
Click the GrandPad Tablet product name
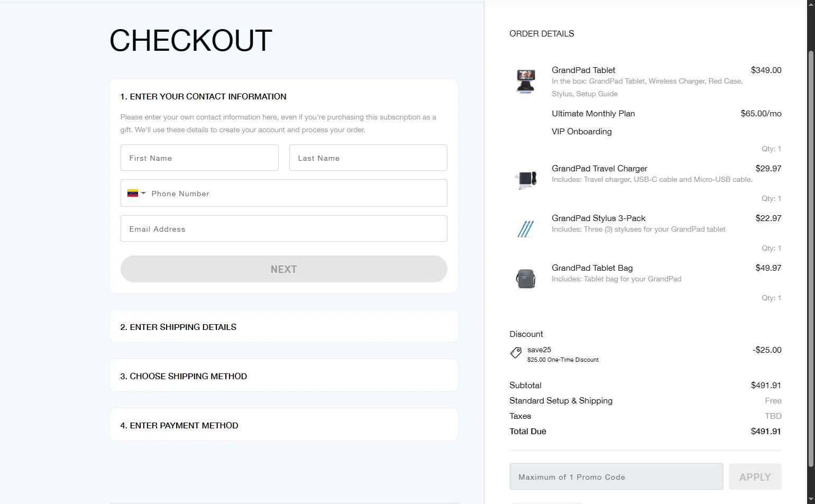click(583, 70)
